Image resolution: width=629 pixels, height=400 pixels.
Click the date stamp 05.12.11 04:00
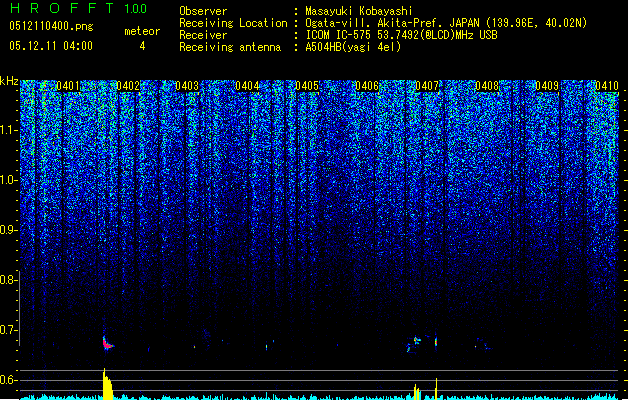point(51,46)
